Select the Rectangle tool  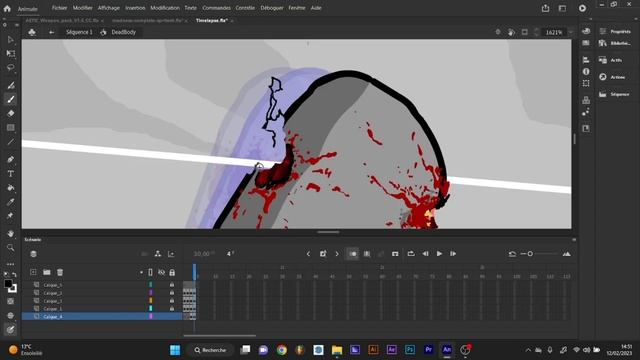(x=11, y=127)
